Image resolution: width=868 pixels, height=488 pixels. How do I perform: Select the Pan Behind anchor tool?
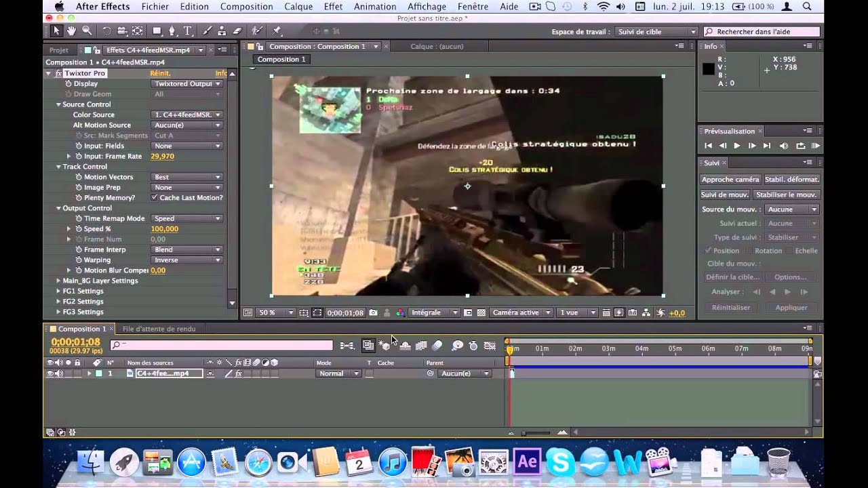point(138,30)
